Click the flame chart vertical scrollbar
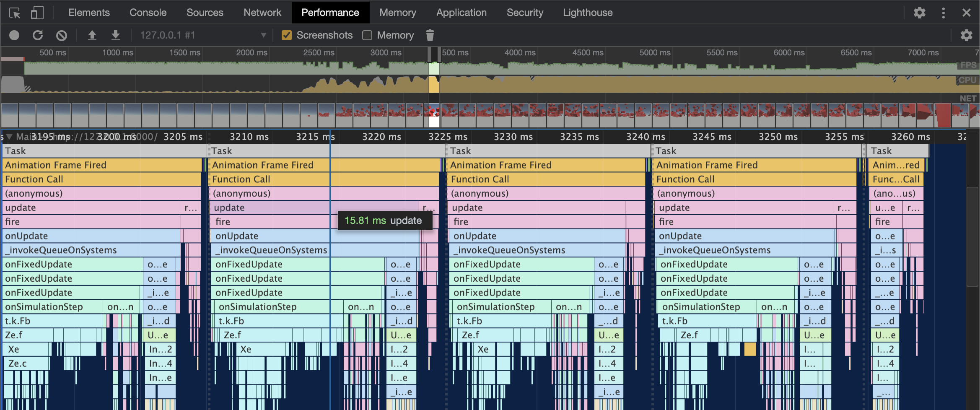This screenshot has height=410, width=980. 972,237
